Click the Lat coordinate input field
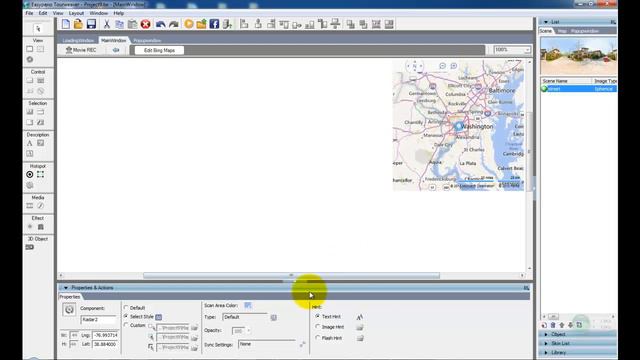 click(105, 344)
